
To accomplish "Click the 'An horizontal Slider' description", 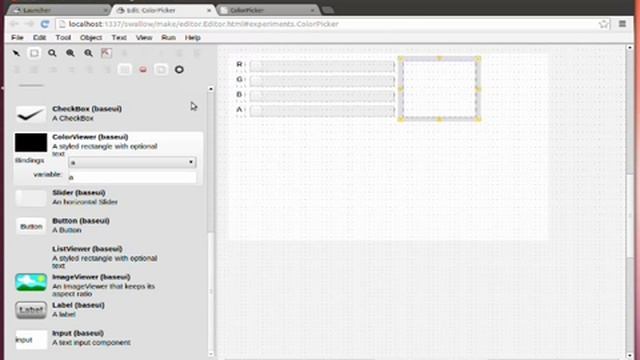I will (85, 202).
